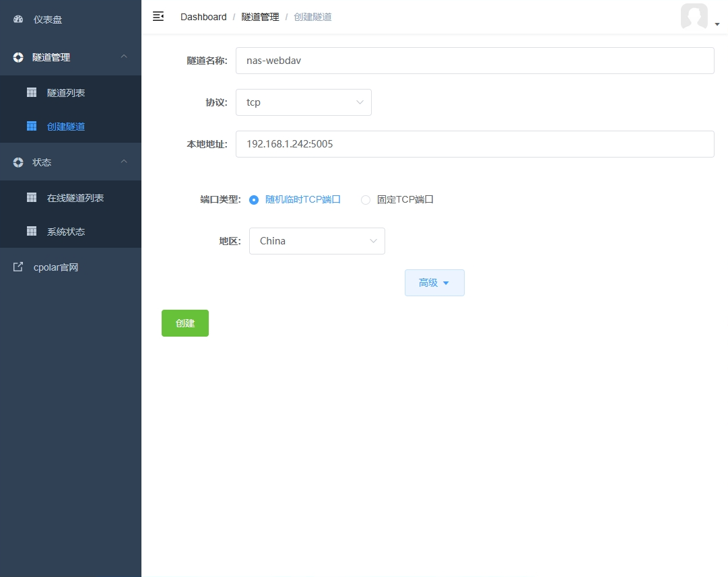728x577 pixels.
Task: Open 隧道列表 menu item
Action: click(71, 92)
